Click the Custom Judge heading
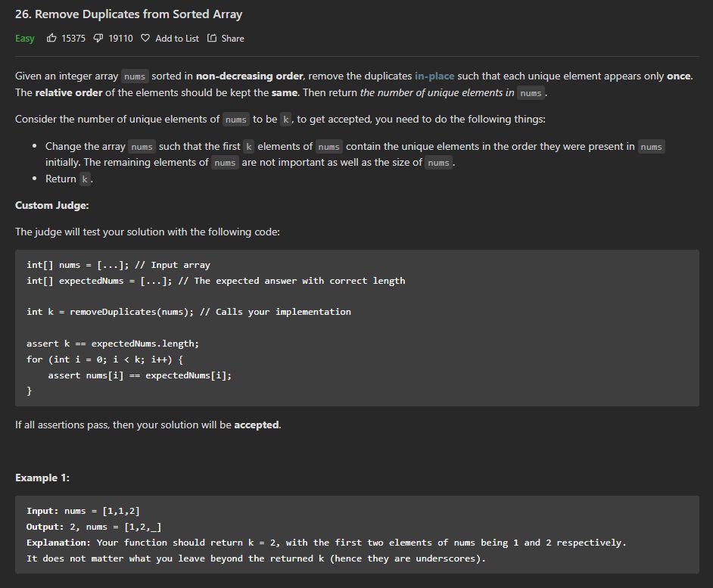Image resolution: width=713 pixels, height=588 pixels. [x=51, y=205]
